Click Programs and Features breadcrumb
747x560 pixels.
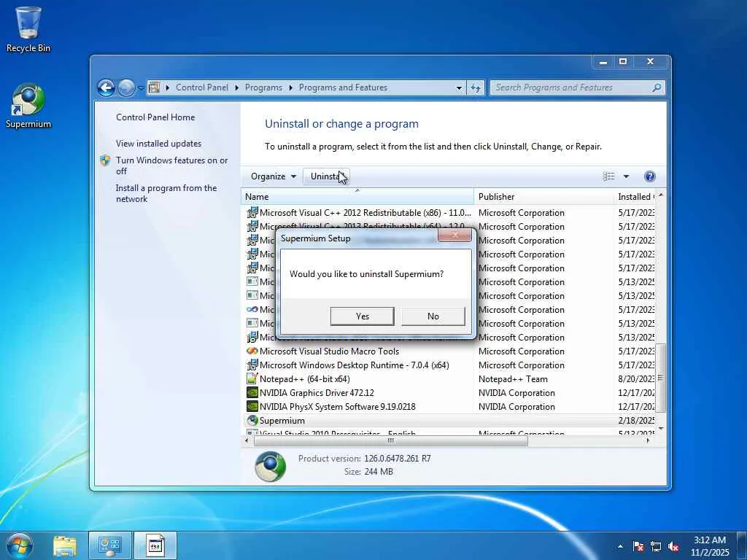coord(343,87)
